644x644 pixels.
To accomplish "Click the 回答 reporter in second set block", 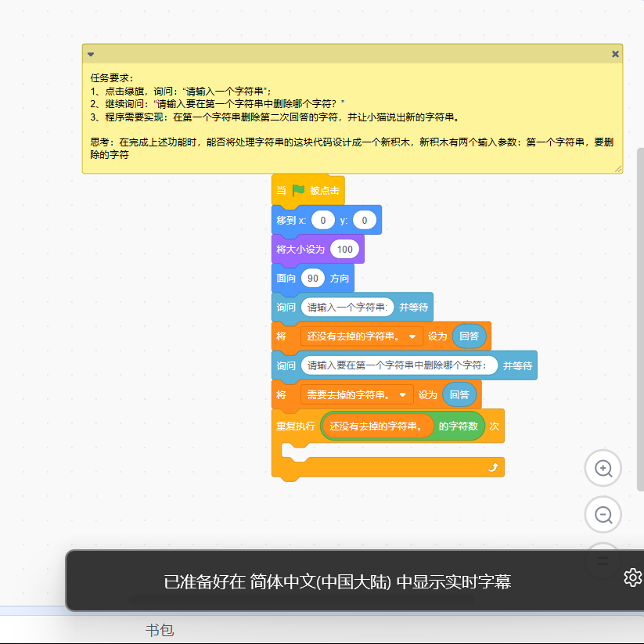I will [x=459, y=394].
